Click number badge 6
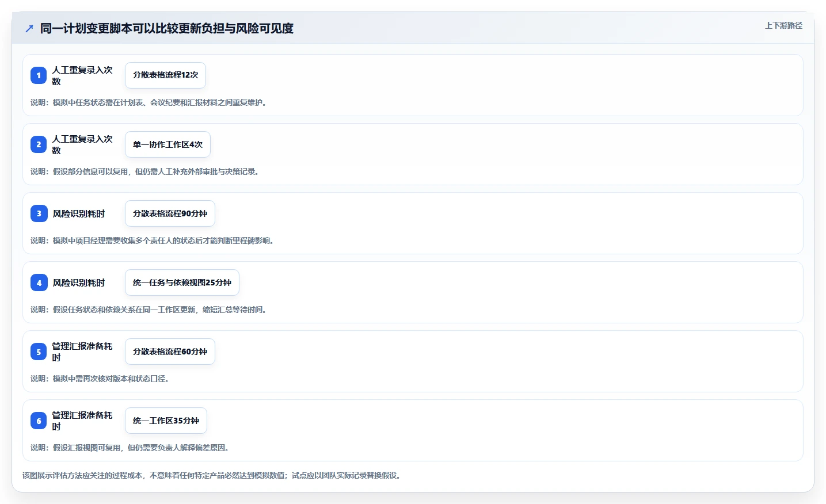The width and height of the screenshot is (826, 504). (x=39, y=421)
